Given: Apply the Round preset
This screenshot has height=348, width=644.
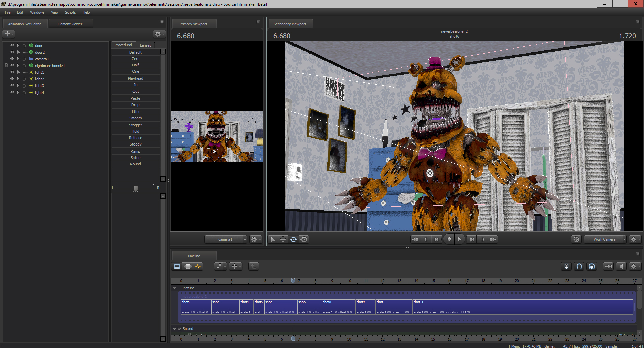Looking at the screenshot, I should 136,164.
